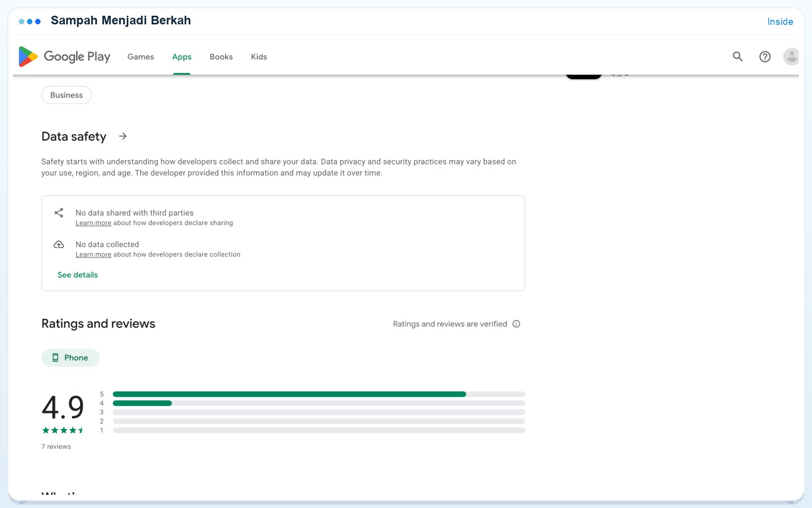Click the 'Sampah Menjadi Berkah' page title
This screenshot has height=508, width=812.
[x=121, y=20]
